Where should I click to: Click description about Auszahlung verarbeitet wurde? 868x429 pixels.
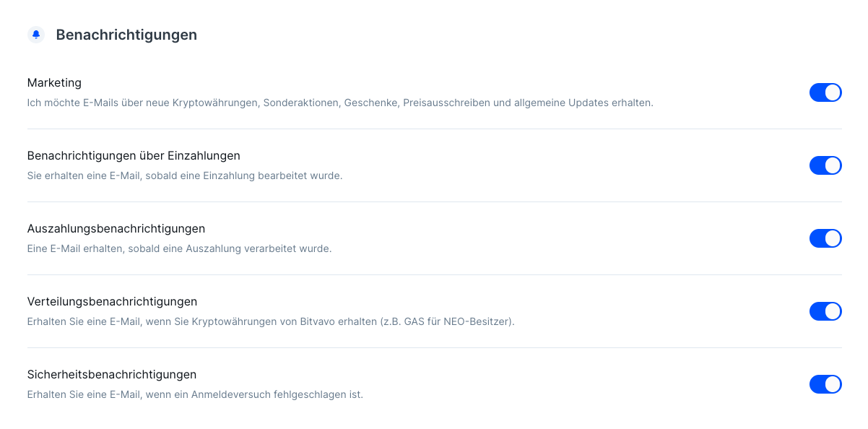(179, 248)
